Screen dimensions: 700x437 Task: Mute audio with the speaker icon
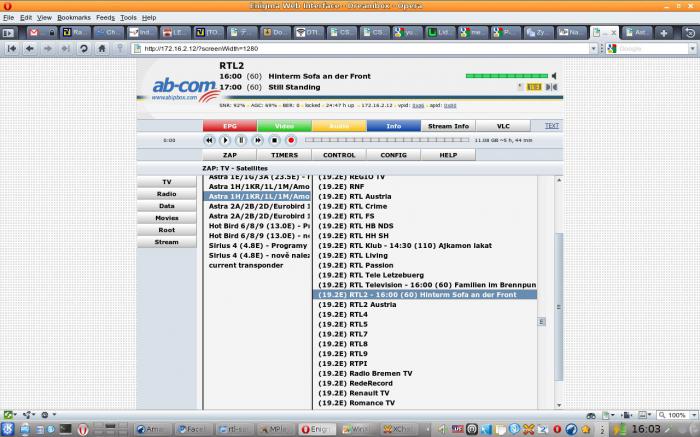click(554, 76)
